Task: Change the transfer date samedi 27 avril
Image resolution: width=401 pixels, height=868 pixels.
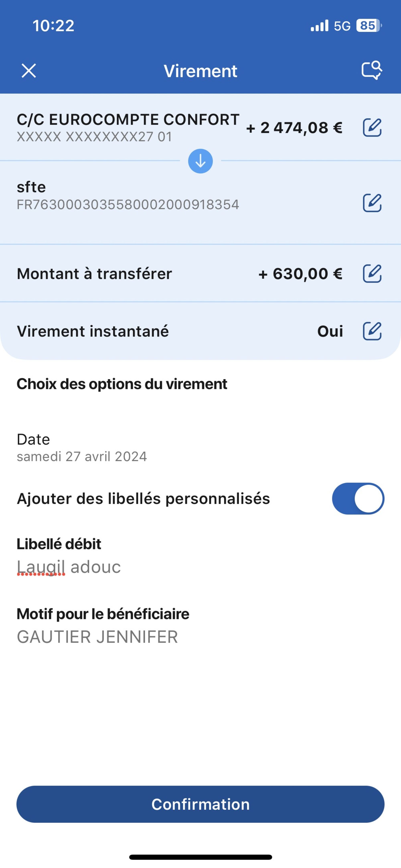Action: (82, 448)
